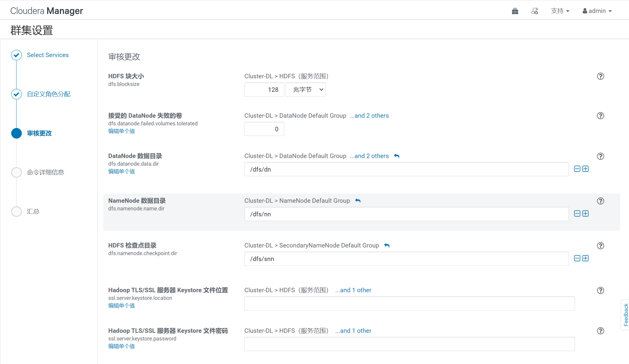Remove the /dfs/dn directory entry with minus icon
This screenshot has height=364, width=629.
[577, 169]
